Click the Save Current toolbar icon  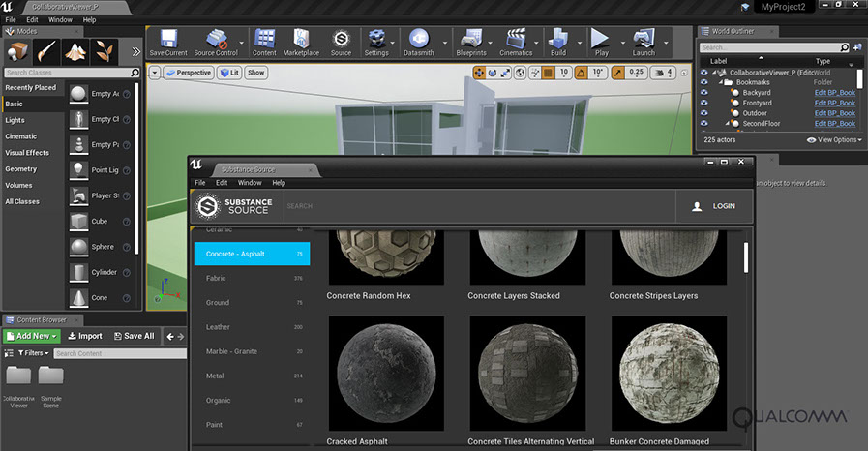pos(168,41)
